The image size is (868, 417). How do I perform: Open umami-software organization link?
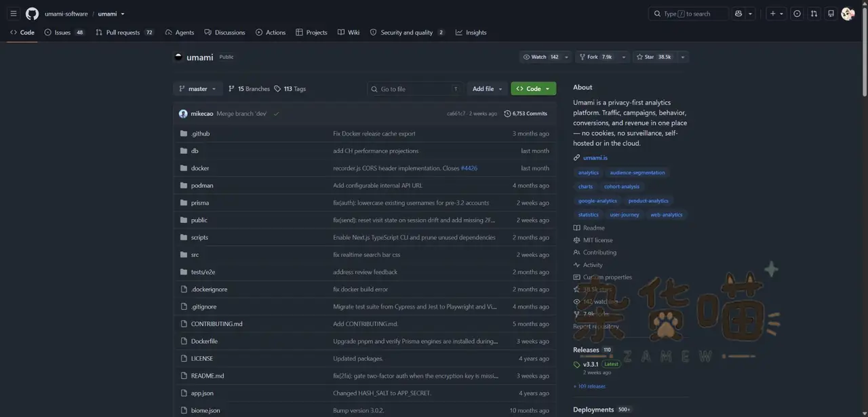(66, 14)
